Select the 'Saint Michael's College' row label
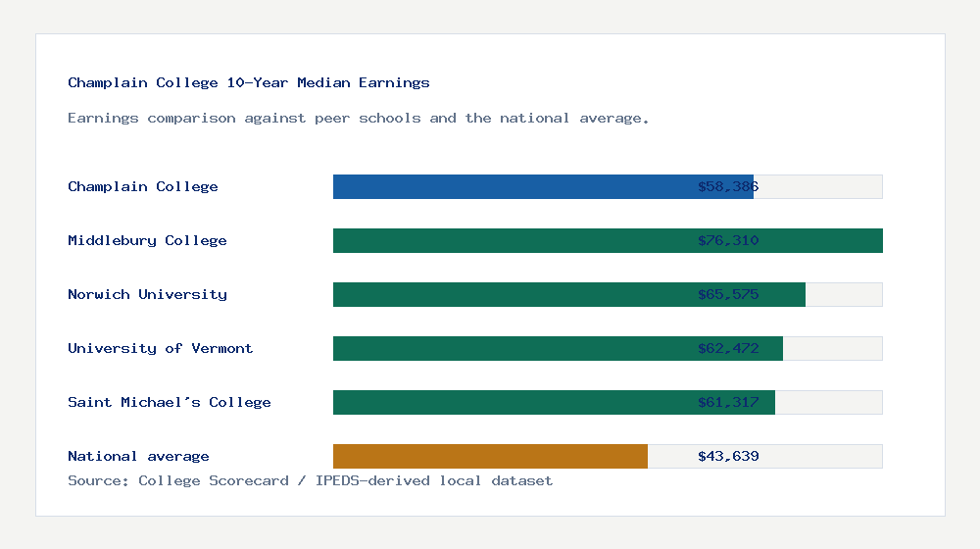 [x=170, y=402]
